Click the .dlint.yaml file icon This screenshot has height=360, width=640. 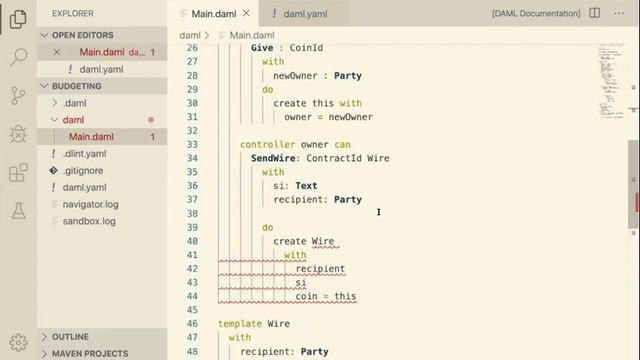click(53, 154)
